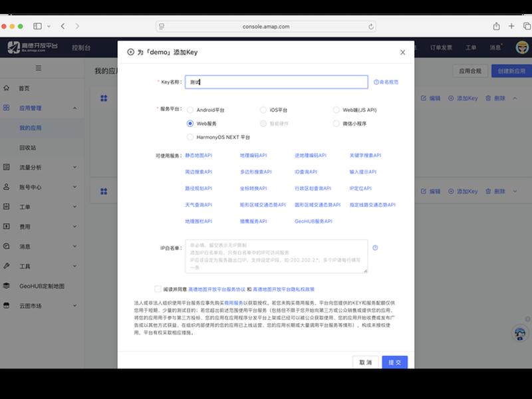Check the 阅读并同意 agreement checkbox
Screen dimensions: 532x399
158,289
